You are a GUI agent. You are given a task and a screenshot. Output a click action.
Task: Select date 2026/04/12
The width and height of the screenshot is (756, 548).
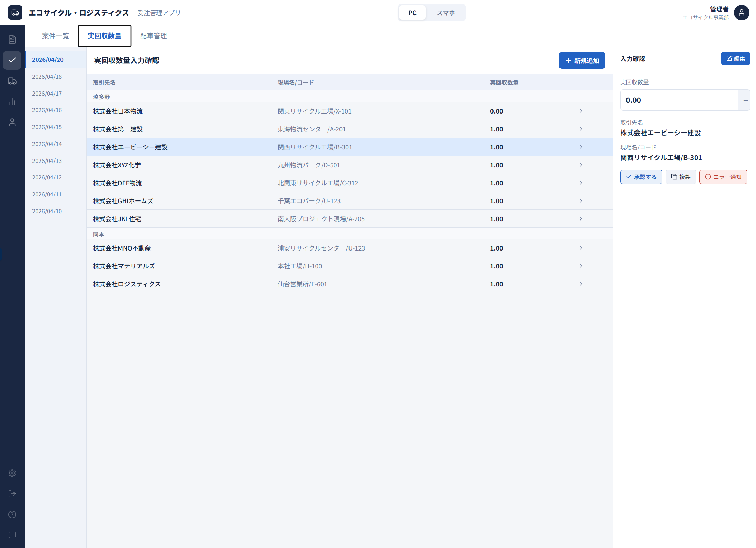(56, 177)
